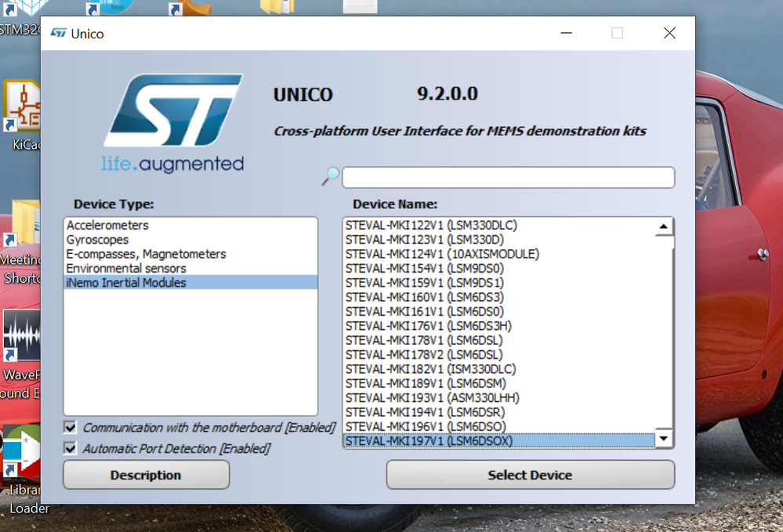Click the Description button

(x=146, y=475)
